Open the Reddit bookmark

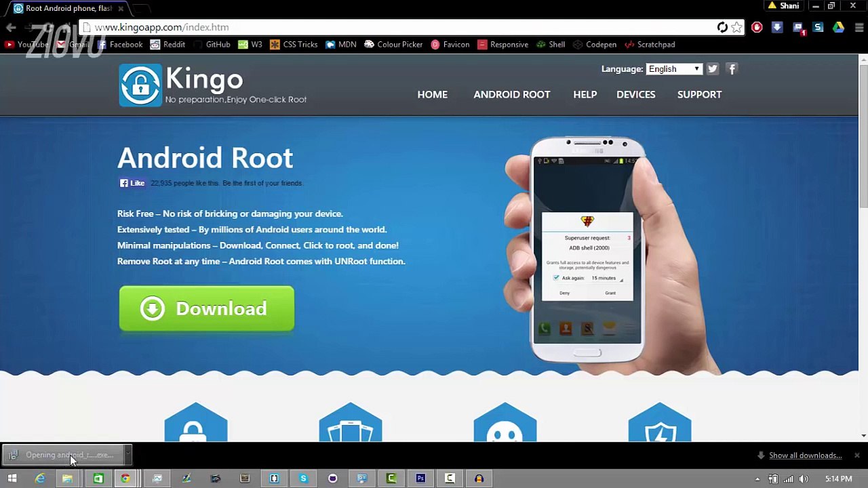point(167,44)
